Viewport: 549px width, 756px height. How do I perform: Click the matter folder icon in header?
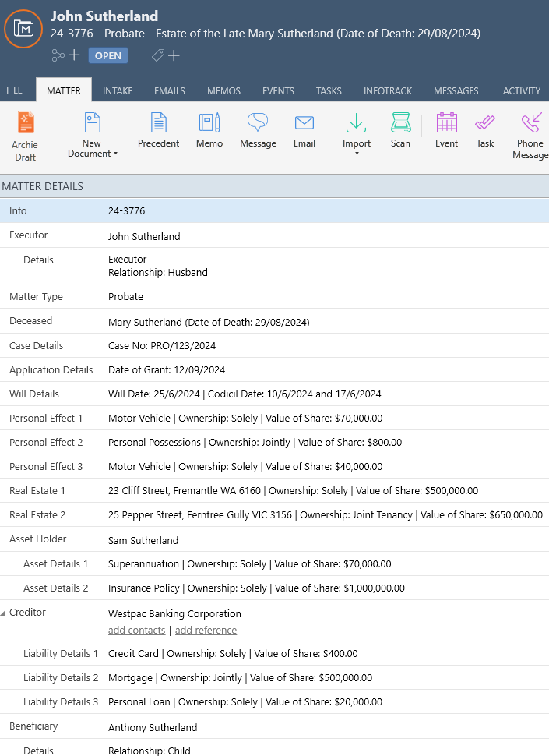click(x=23, y=29)
